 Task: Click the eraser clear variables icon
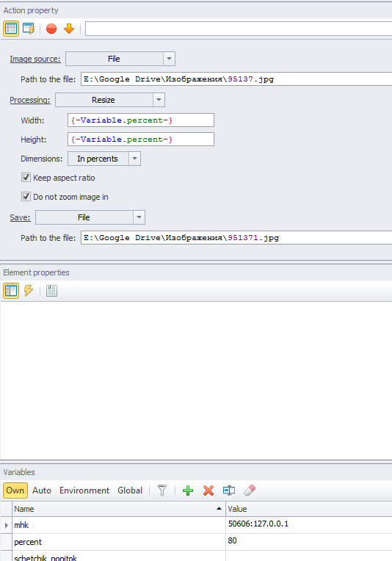click(x=250, y=491)
